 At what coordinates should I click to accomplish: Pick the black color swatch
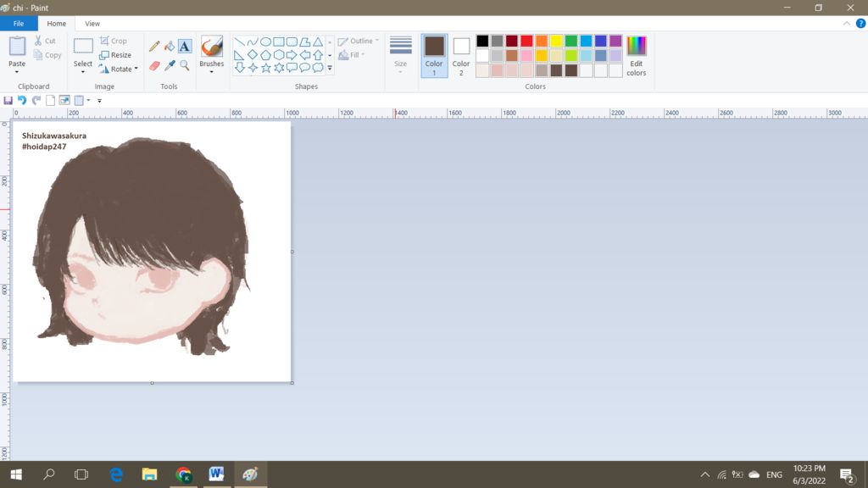[482, 41]
